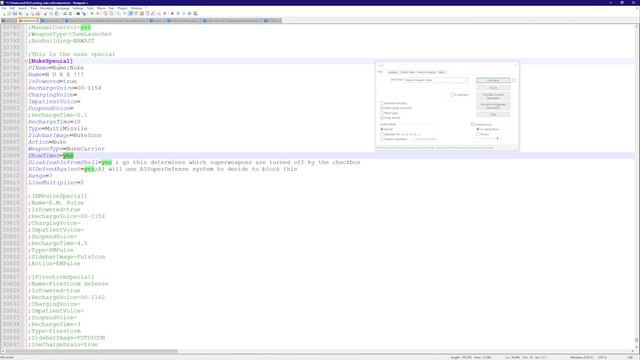Click the Playback macro toolbar icon

pos(184,13)
